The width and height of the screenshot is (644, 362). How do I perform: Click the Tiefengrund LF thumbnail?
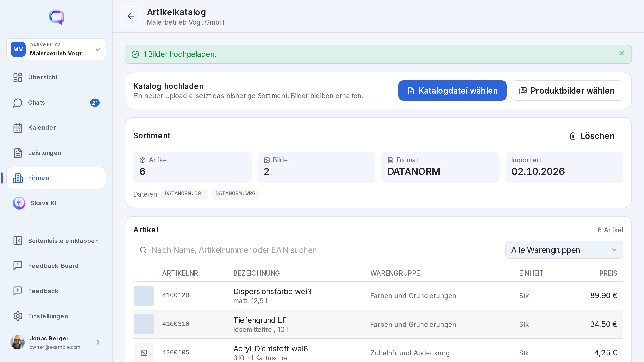(144, 324)
